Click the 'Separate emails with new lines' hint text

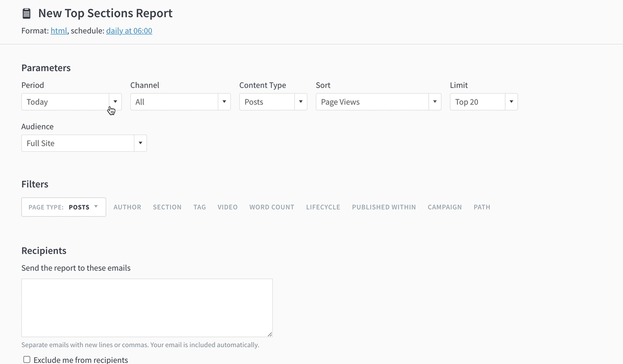(x=140, y=345)
